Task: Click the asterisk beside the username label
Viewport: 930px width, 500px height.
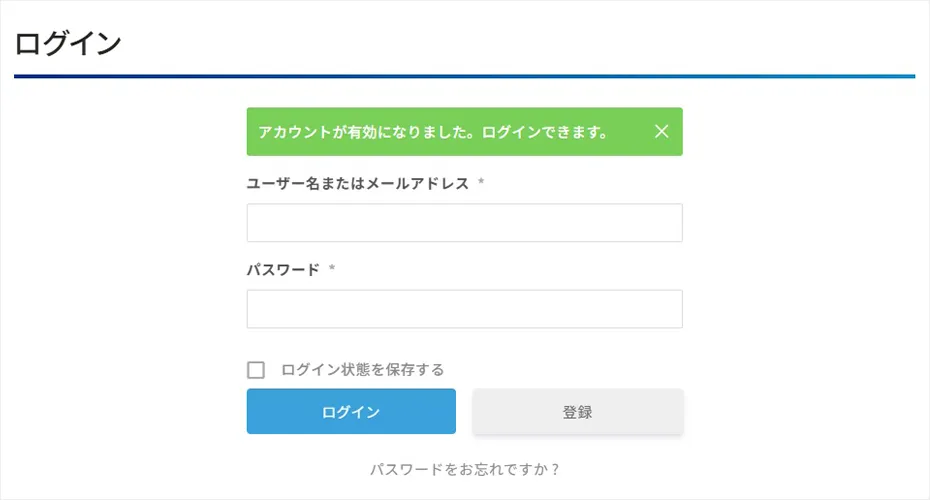Action: [x=481, y=183]
